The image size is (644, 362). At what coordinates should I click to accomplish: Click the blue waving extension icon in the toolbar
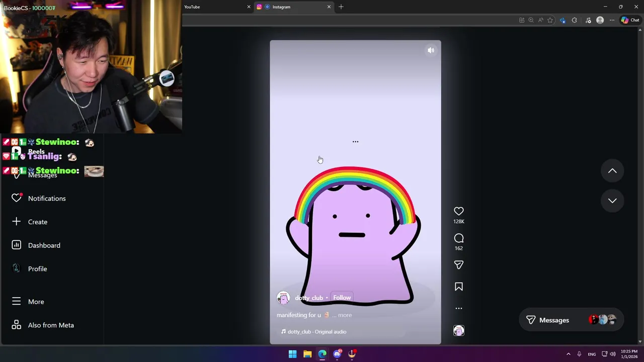tap(562, 20)
